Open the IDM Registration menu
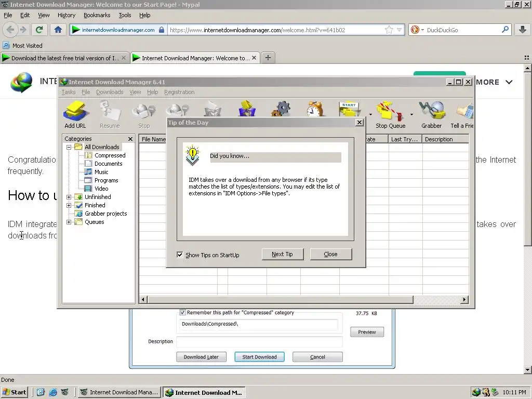The width and height of the screenshot is (532, 399). [x=179, y=92]
